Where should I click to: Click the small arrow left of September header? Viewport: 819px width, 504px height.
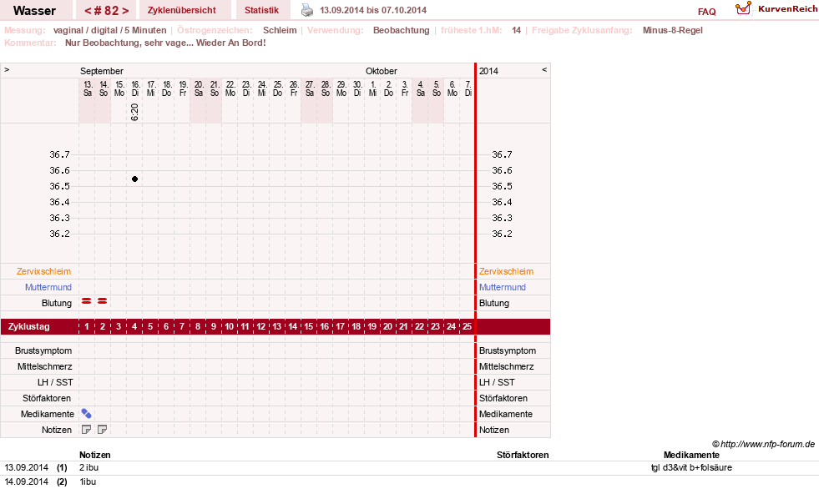coord(7,69)
